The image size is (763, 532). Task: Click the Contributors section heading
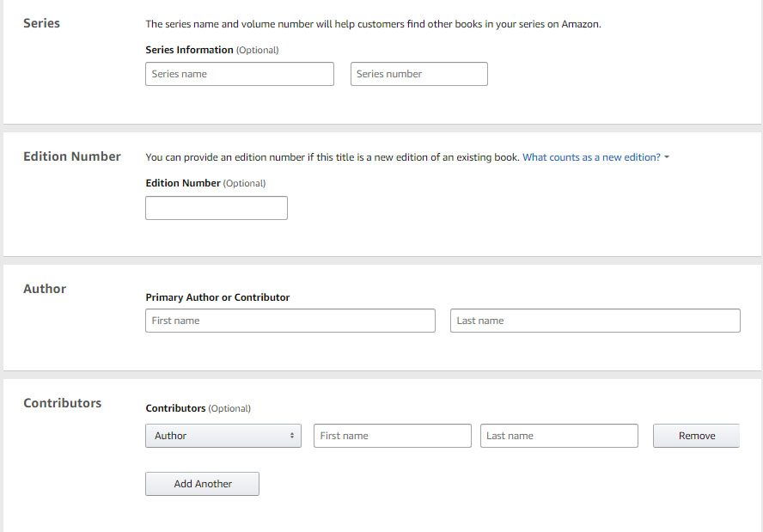[x=62, y=403]
